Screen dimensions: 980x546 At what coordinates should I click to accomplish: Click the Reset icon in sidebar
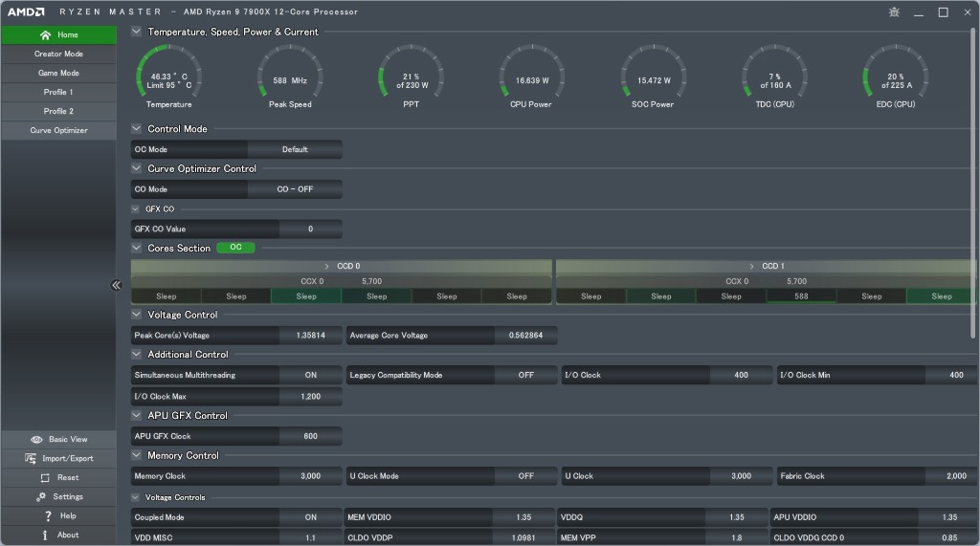click(x=44, y=478)
